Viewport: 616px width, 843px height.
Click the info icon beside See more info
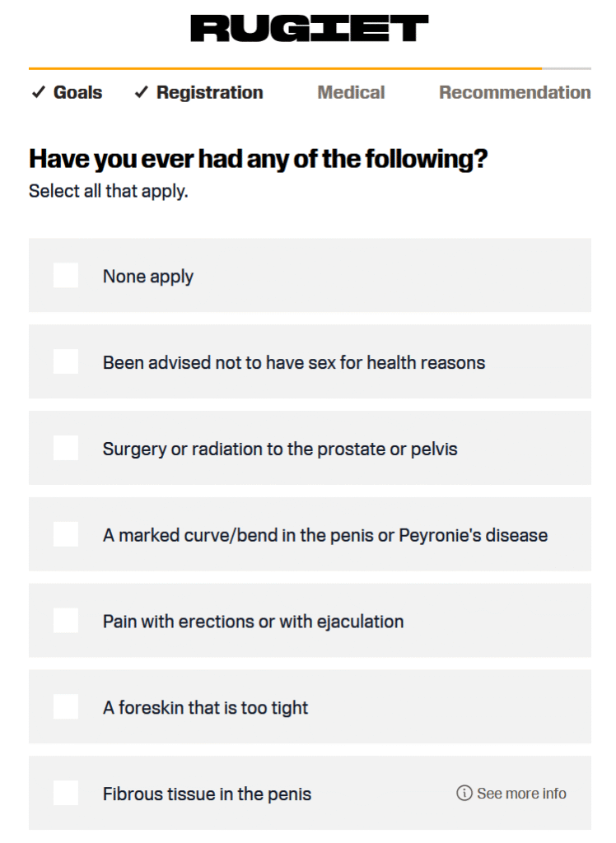pyautogui.click(x=464, y=793)
